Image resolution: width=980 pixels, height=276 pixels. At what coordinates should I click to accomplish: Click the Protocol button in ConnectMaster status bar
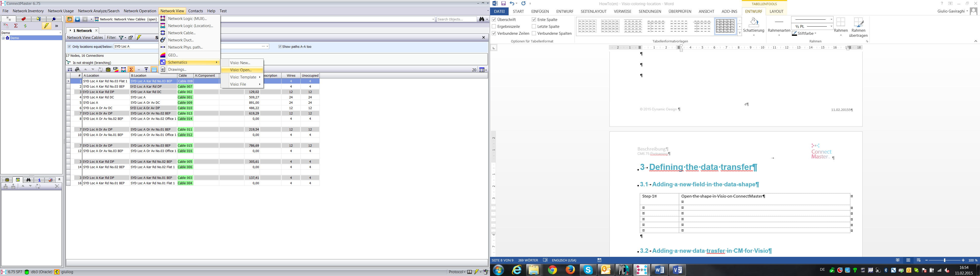point(457,272)
